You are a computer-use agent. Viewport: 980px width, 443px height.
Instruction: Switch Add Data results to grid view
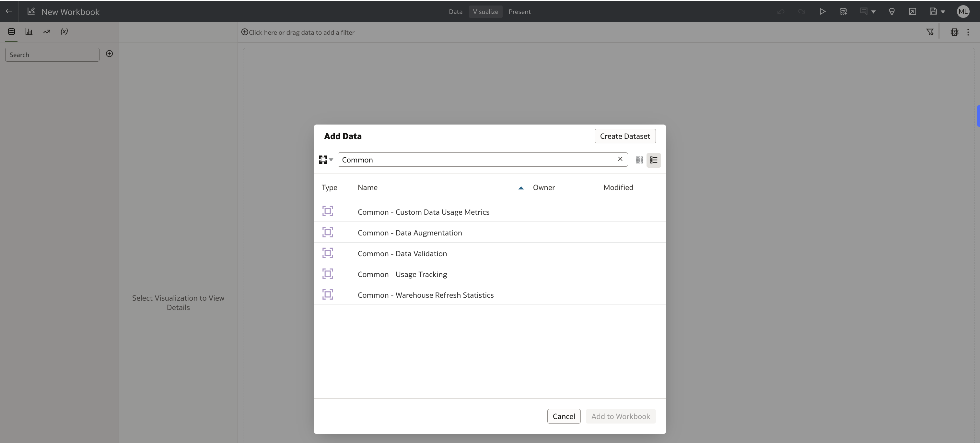coord(639,160)
